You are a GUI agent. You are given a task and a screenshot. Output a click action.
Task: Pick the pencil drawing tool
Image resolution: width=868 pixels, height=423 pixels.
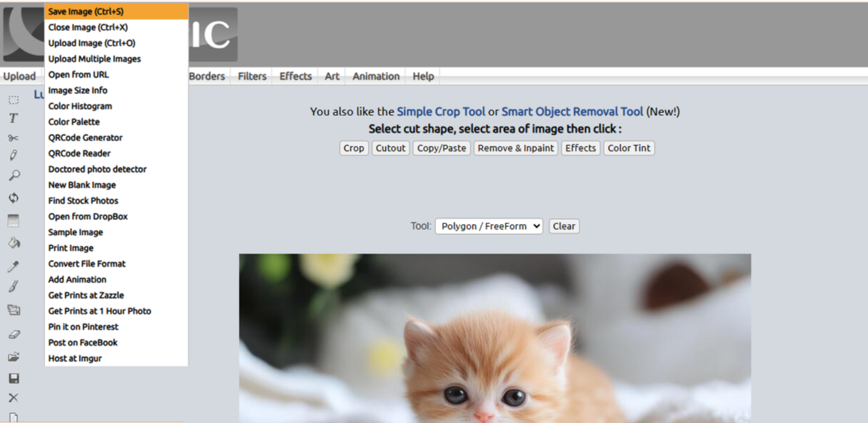pos(13,155)
